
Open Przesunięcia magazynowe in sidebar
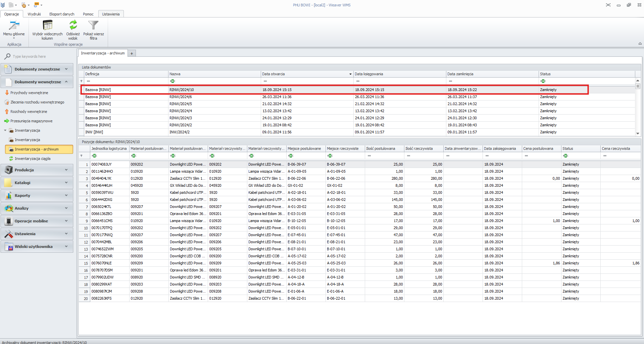pos(31,121)
